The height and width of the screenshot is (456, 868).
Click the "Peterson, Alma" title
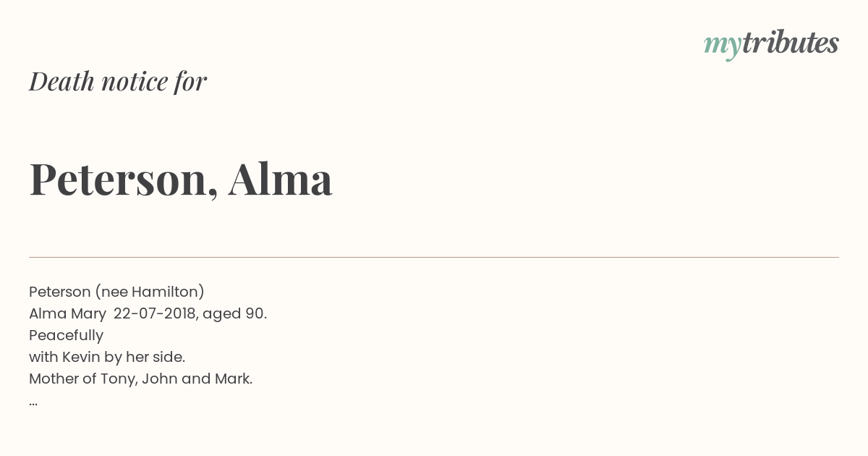pos(181,179)
